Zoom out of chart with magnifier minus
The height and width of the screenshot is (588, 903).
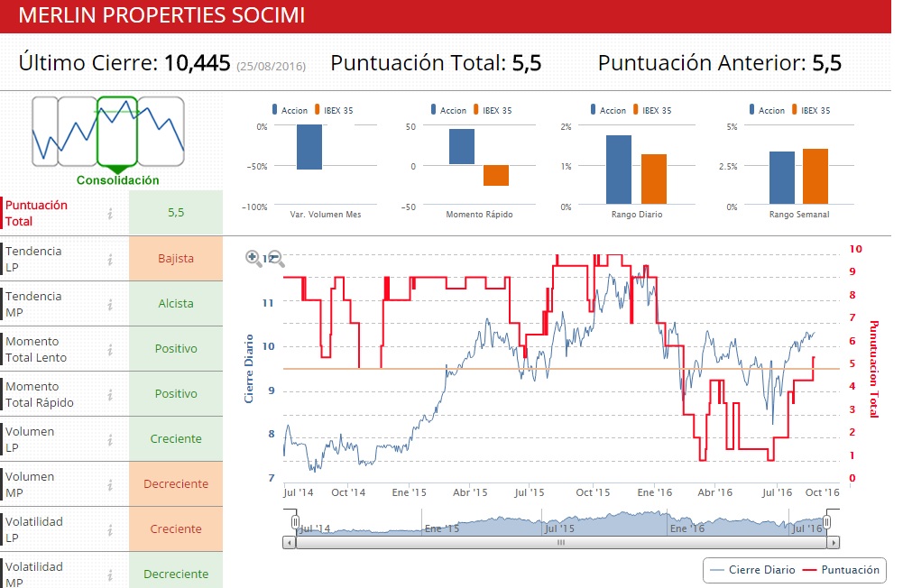[276, 259]
